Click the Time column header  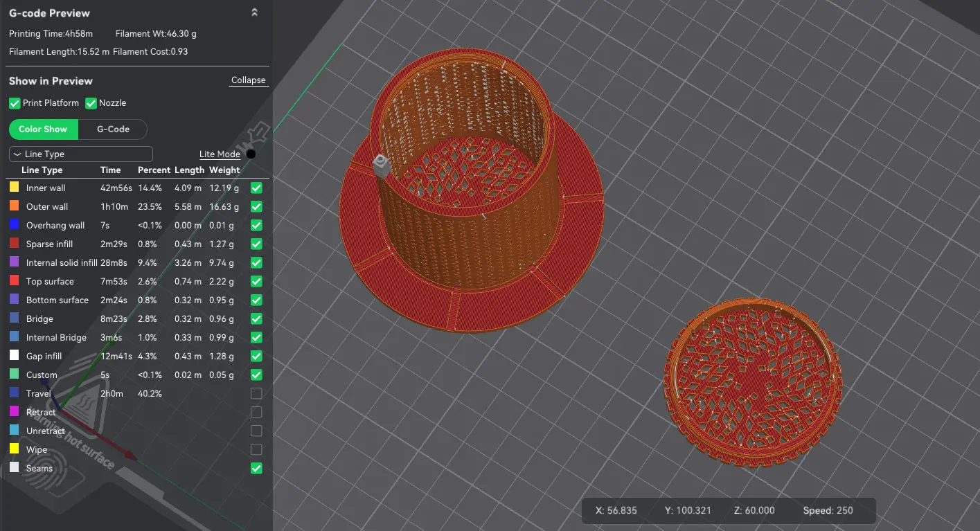pyautogui.click(x=110, y=170)
